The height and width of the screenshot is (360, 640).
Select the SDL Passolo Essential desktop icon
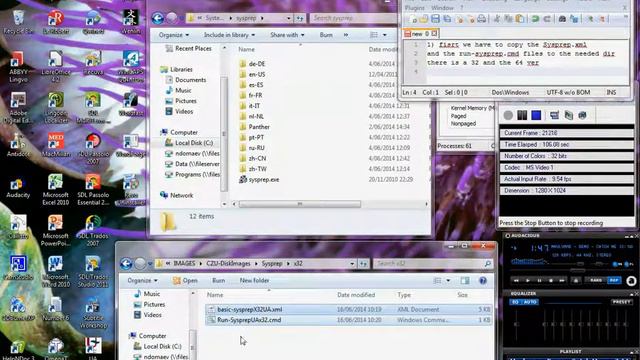(x=93, y=190)
